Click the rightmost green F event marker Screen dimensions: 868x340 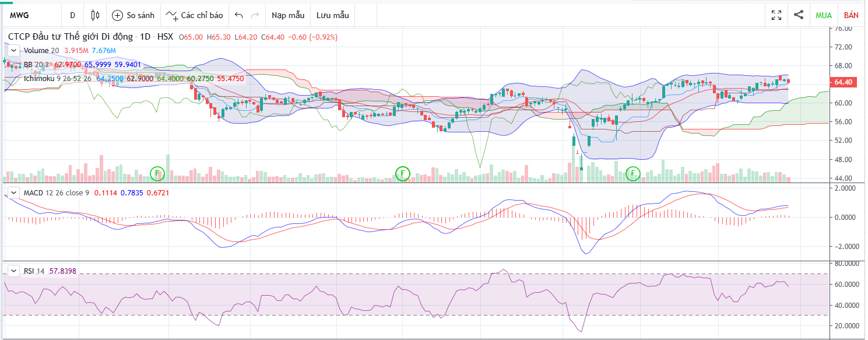633,173
